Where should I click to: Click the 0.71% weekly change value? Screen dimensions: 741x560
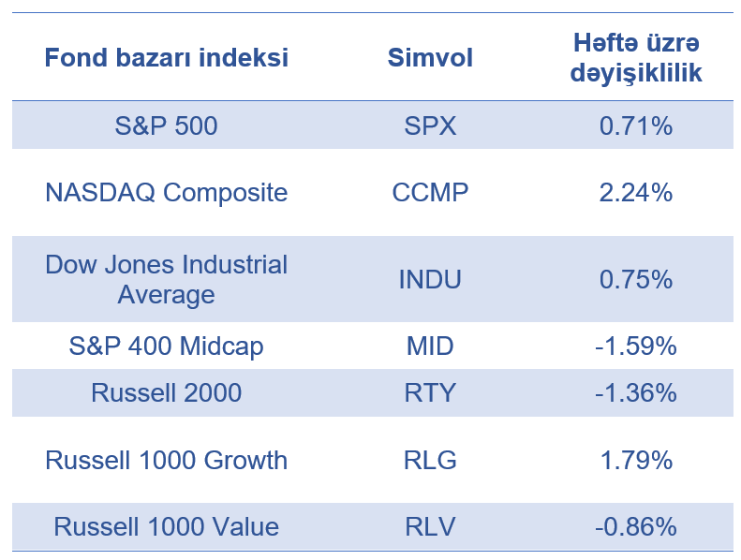pyautogui.click(x=636, y=125)
